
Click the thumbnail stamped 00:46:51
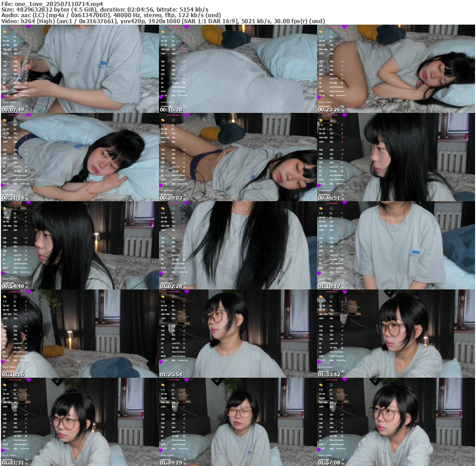pos(396,157)
